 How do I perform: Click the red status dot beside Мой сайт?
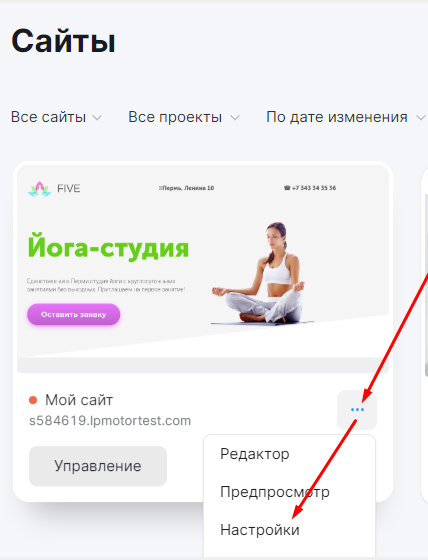click(33, 400)
